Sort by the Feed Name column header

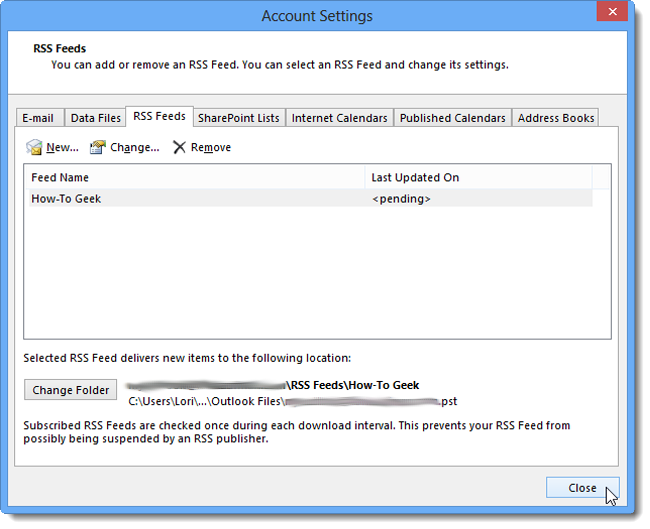[196, 177]
